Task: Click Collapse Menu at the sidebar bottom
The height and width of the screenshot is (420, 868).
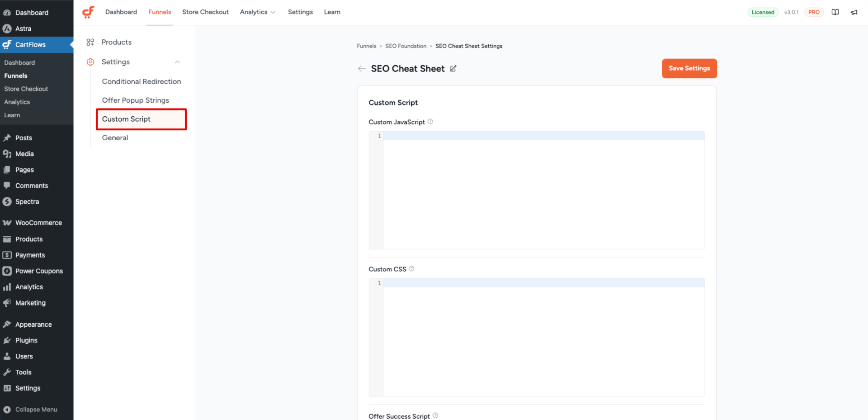Action: (36, 409)
